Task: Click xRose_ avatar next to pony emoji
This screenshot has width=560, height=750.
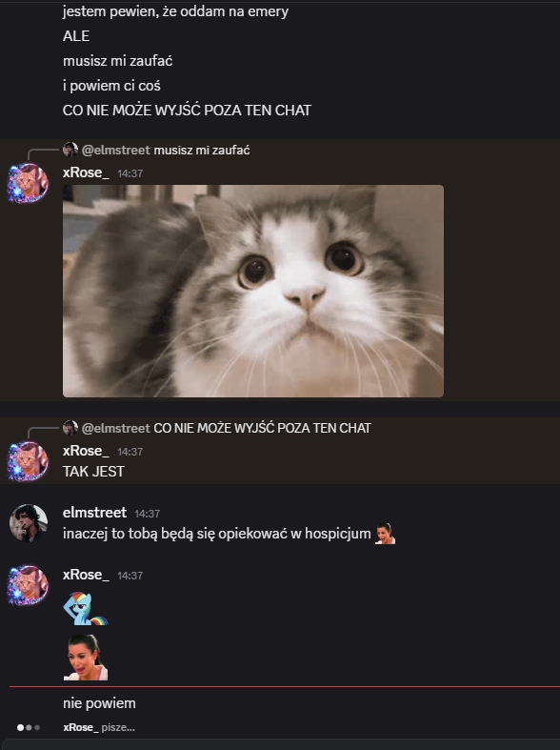Action: point(28,585)
